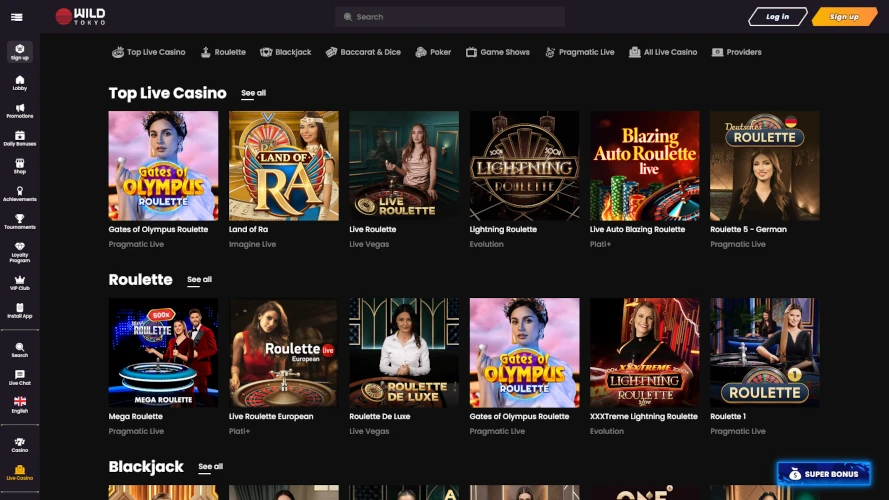Select the Roulette category tab
The height and width of the screenshot is (500, 889).
point(223,52)
